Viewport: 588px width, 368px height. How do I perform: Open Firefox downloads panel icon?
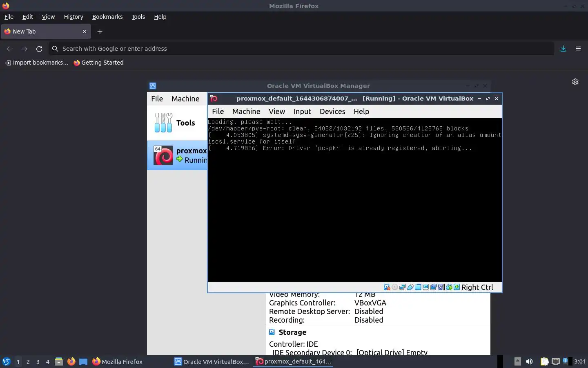[563, 49]
